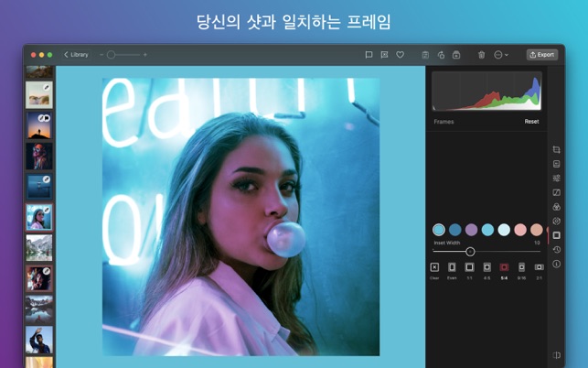
Task: Toggle the sidebar layout icon at bottom right
Action: tap(557, 355)
